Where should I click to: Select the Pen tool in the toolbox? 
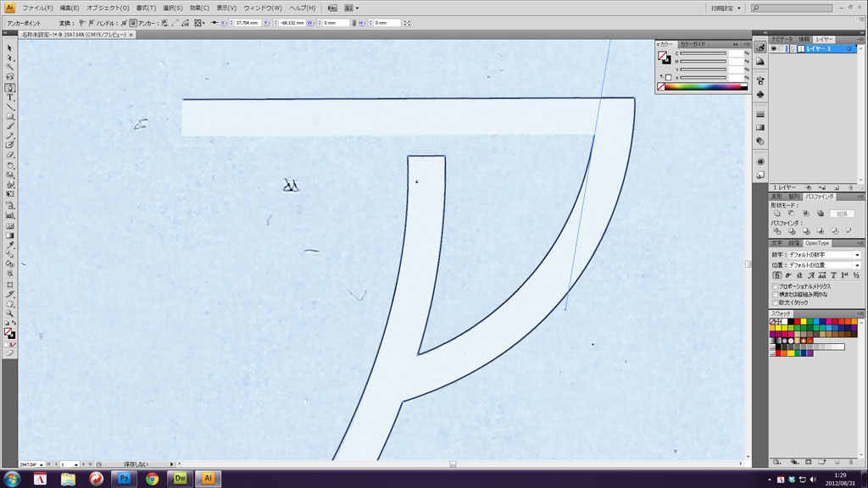point(10,87)
